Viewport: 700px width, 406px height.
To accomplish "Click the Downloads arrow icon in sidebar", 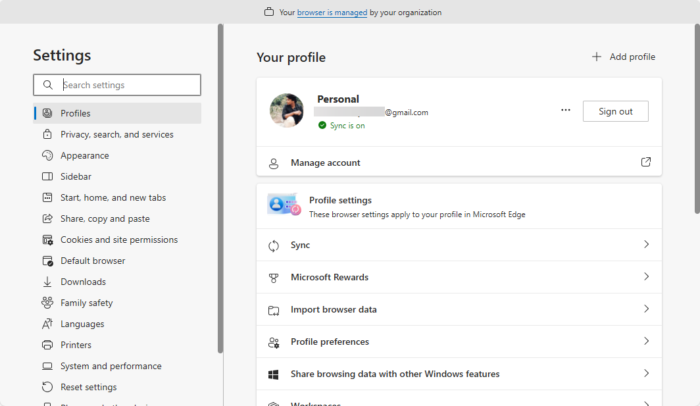I will pyautogui.click(x=47, y=282).
